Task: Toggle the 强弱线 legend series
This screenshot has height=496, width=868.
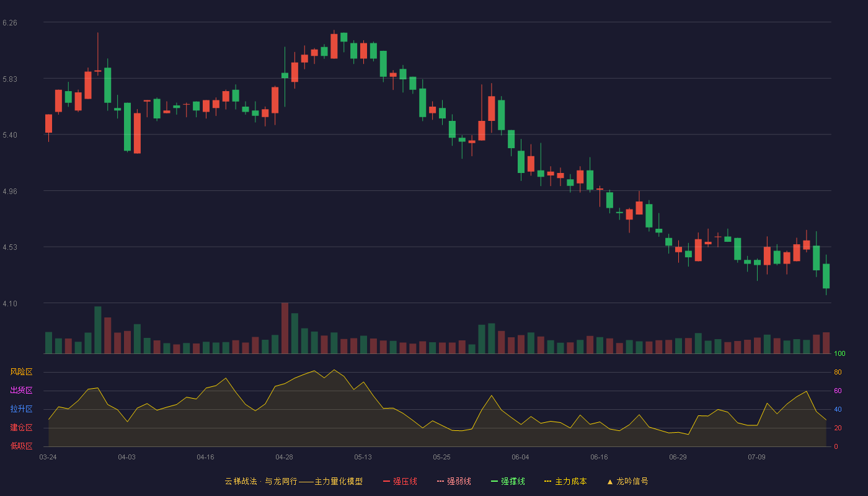Action: point(454,481)
